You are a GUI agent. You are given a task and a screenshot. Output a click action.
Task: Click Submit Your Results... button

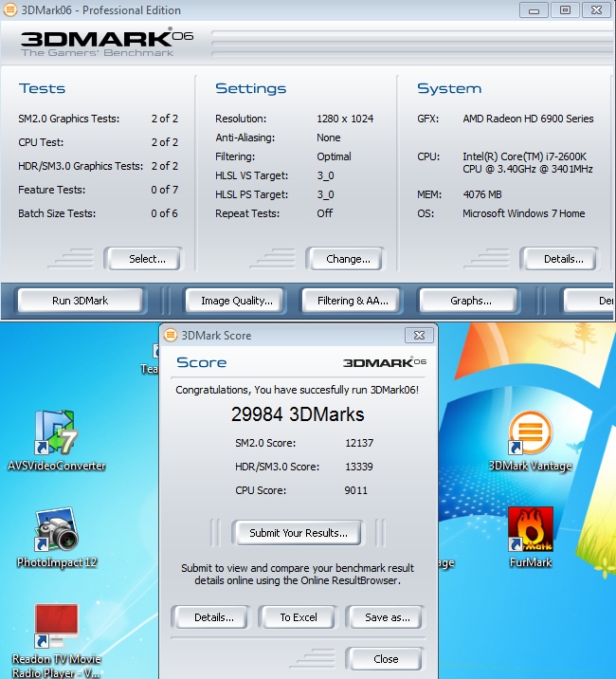pos(299,533)
